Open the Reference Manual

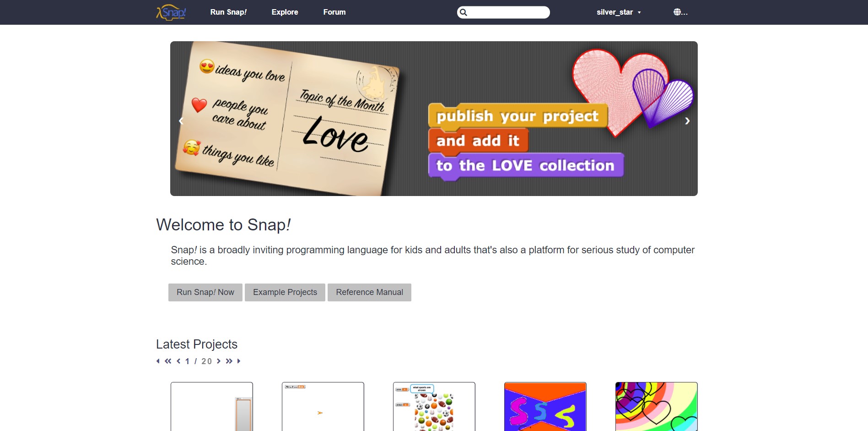(x=369, y=292)
